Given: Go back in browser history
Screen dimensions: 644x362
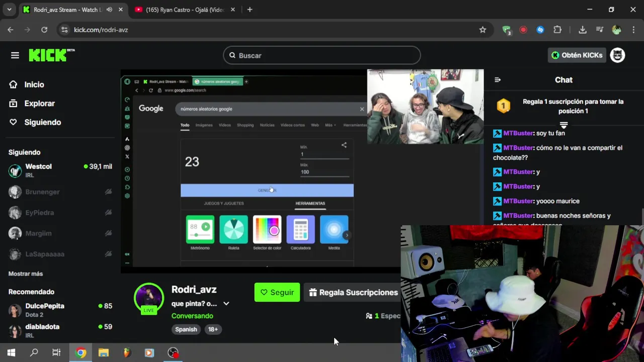Looking at the screenshot, I should pyautogui.click(x=11, y=30).
